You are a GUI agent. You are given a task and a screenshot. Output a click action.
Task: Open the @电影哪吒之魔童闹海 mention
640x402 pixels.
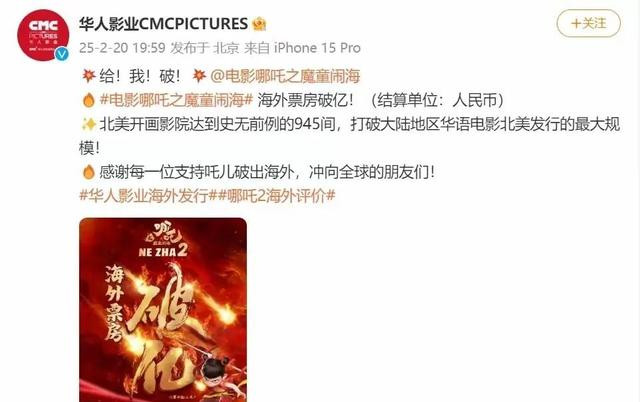click(285, 76)
